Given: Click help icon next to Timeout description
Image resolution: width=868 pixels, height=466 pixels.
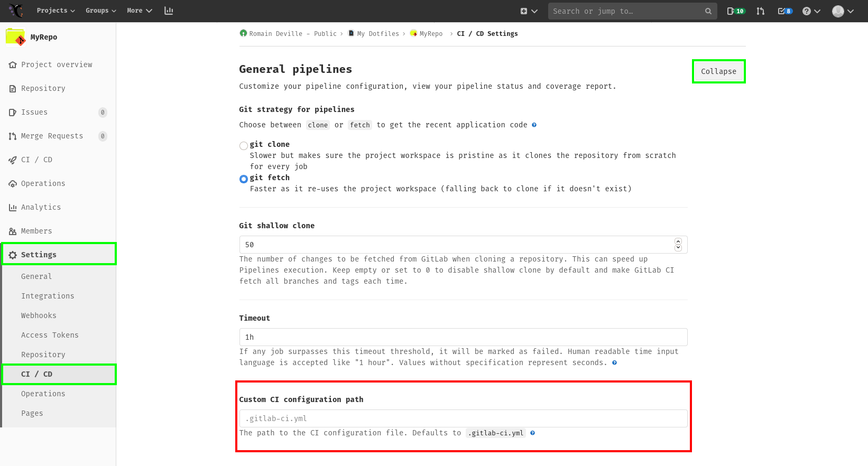Looking at the screenshot, I should [614, 363].
